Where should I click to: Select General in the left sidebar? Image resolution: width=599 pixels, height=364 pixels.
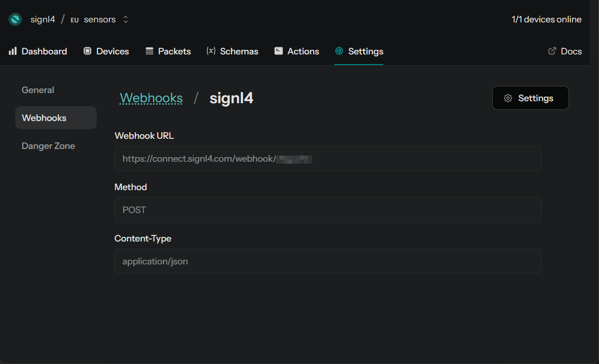[x=38, y=89]
